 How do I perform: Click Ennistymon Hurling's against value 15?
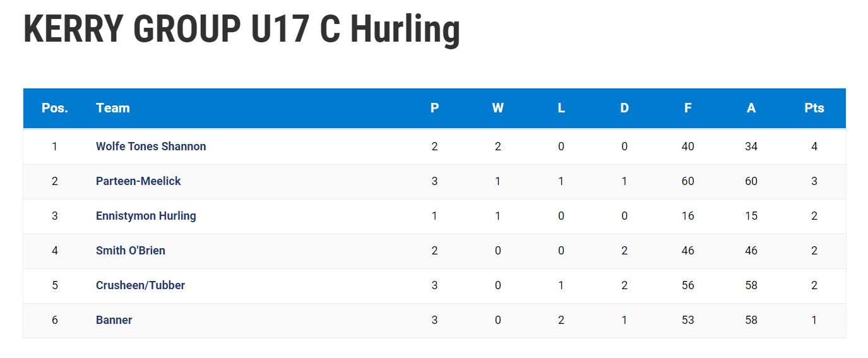pyautogui.click(x=751, y=216)
